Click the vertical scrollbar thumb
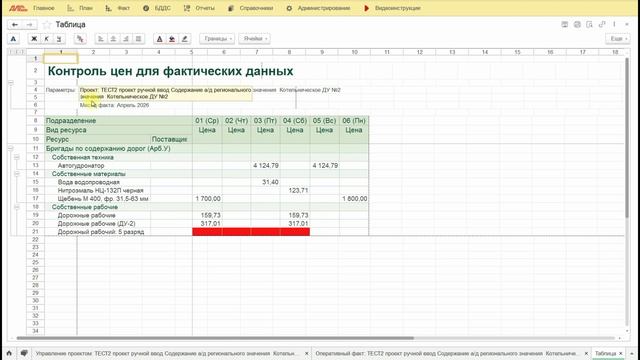Image resolution: width=640 pixels, height=360 pixels. (627, 138)
